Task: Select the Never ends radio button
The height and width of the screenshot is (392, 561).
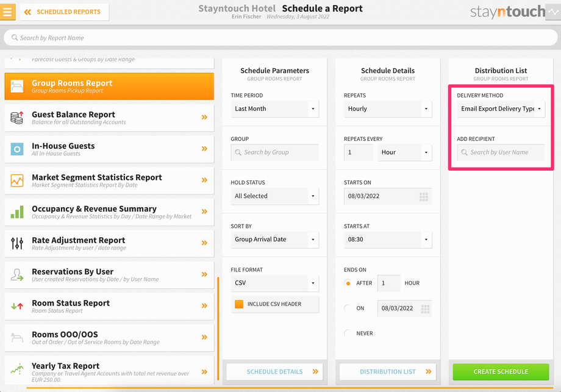Action: (x=348, y=333)
